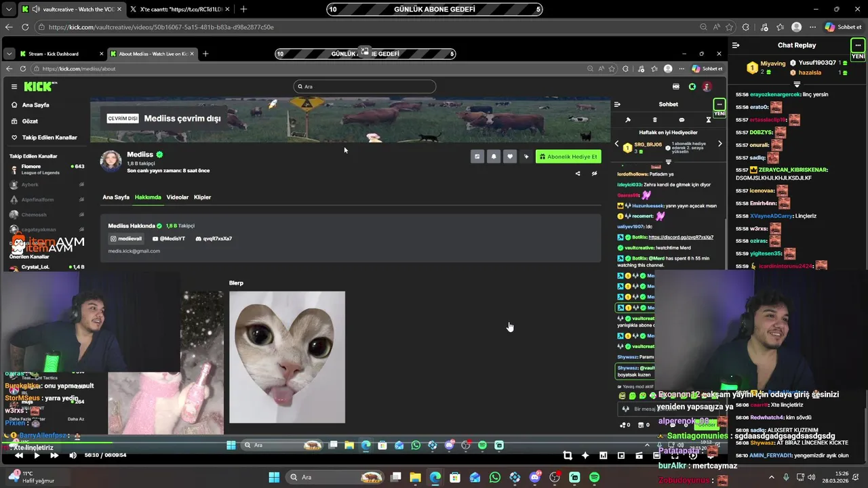Click the trash icon under Sohbet header

(x=654, y=120)
